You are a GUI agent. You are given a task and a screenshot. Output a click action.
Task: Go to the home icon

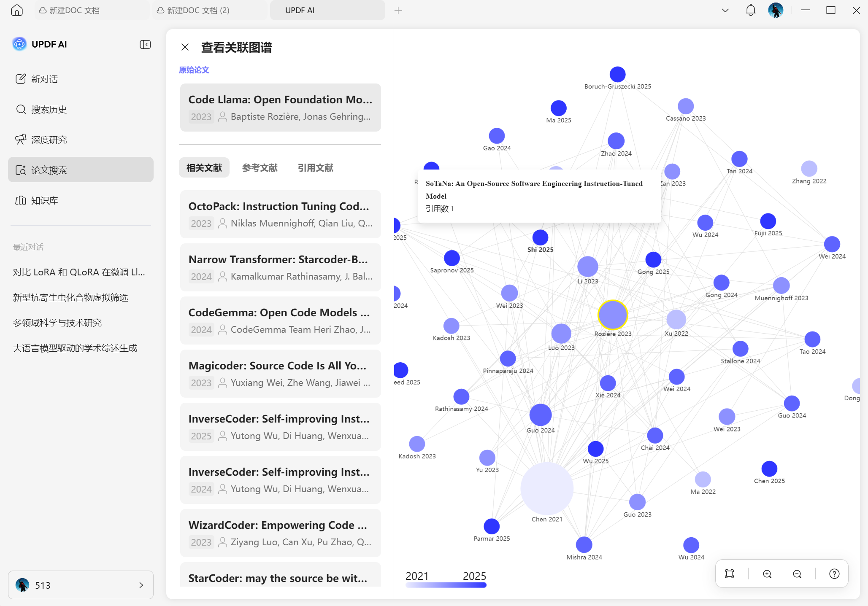pos(17,10)
